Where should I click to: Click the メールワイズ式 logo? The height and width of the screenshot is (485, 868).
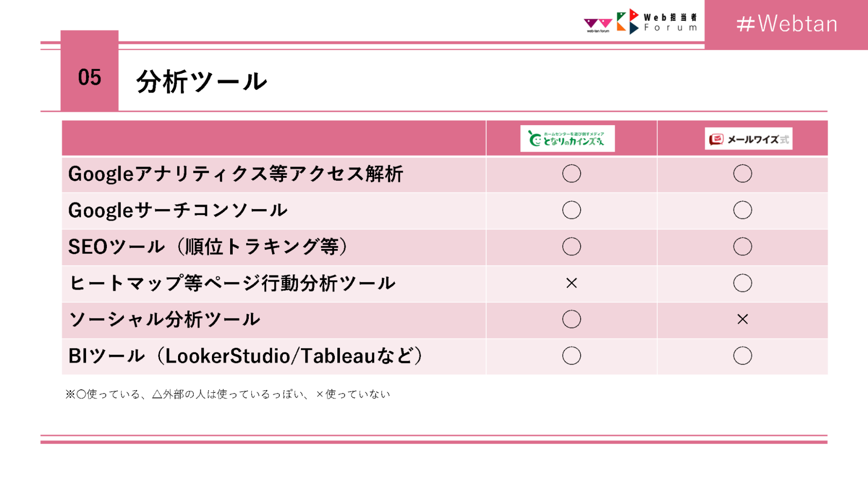tap(748, 139)
